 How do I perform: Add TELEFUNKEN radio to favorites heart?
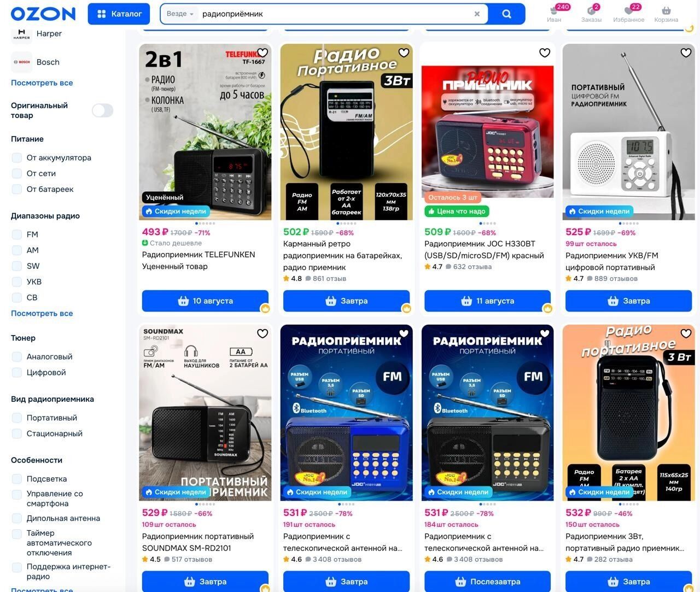click(262, 53)
